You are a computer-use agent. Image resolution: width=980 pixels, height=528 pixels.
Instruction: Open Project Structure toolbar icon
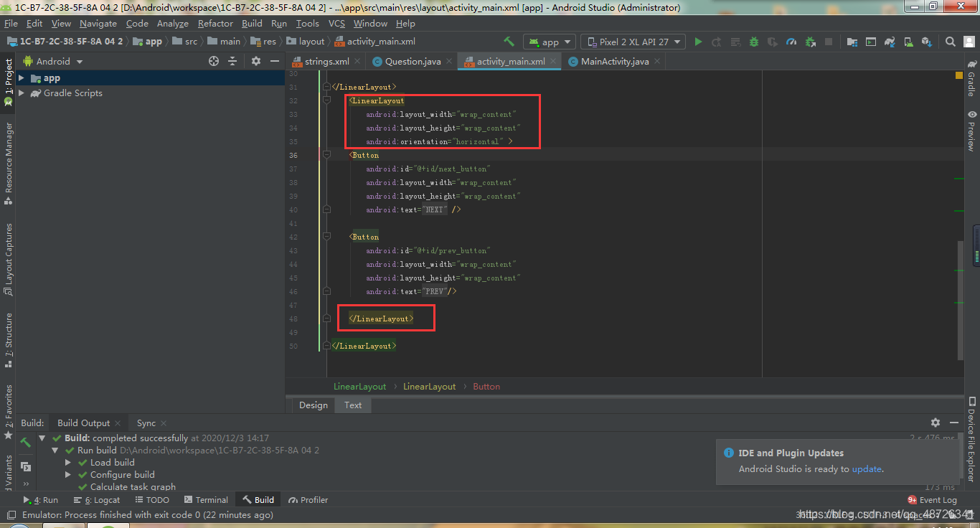[x=852, y=42]
